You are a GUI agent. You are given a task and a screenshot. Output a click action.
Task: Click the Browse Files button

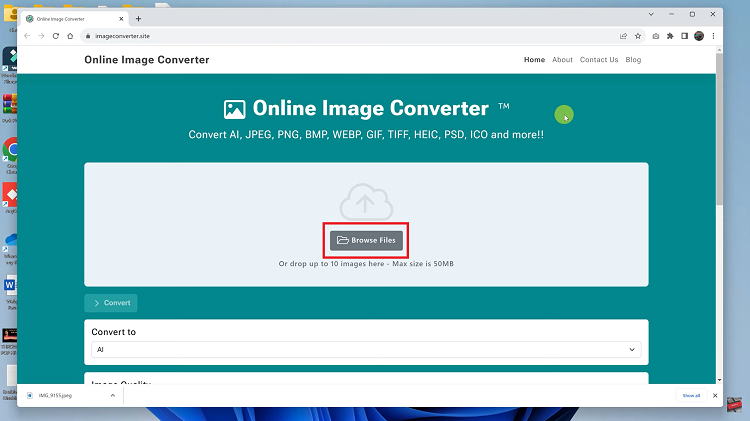click(366, 240)
